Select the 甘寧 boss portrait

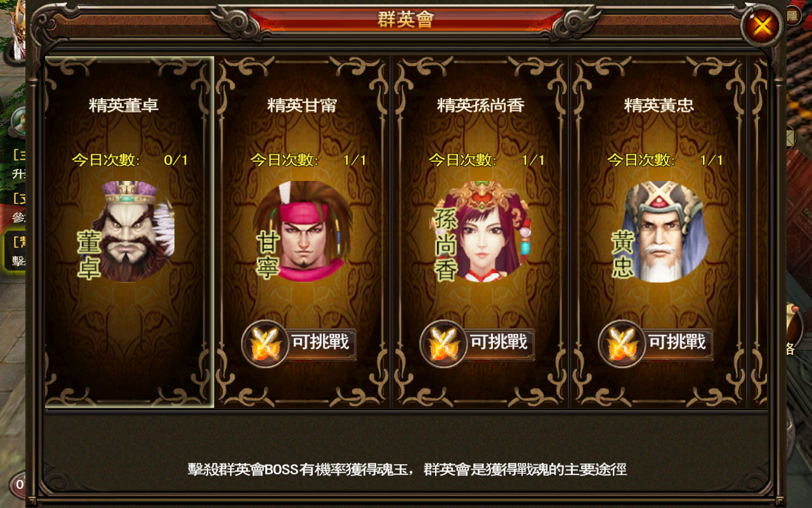tap(303, 231)
